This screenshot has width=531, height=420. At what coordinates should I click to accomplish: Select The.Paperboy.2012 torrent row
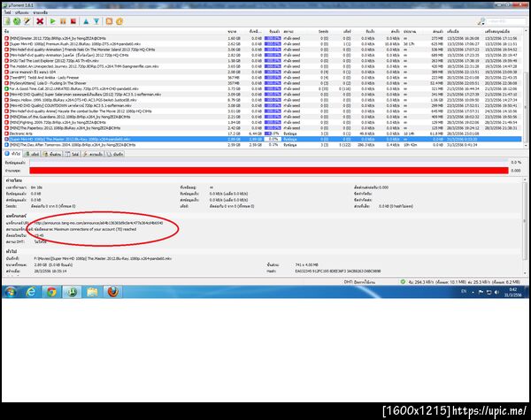pos(263,128)
